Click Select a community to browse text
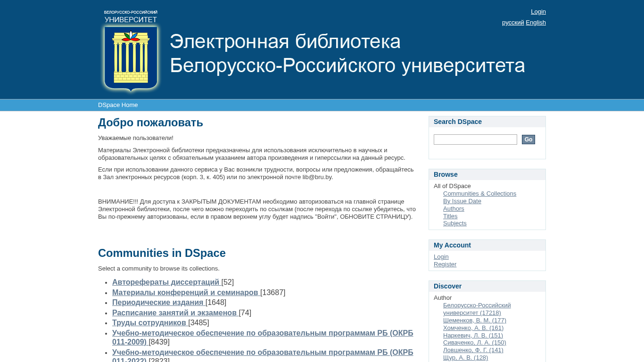Viewport: 644px width, 362px height. (x=159, y=269)
